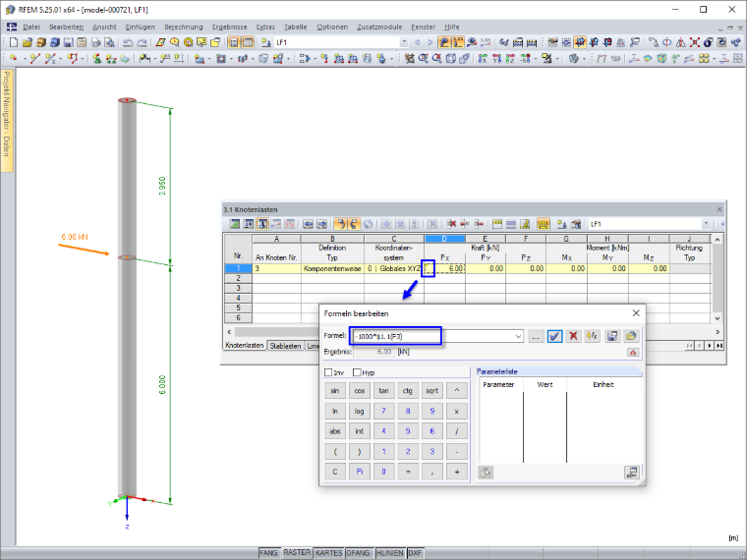Viewport: 747px width, 560px height.
Task: Save the formula using the floppy disk icon
Action: [x=612, y=336]
